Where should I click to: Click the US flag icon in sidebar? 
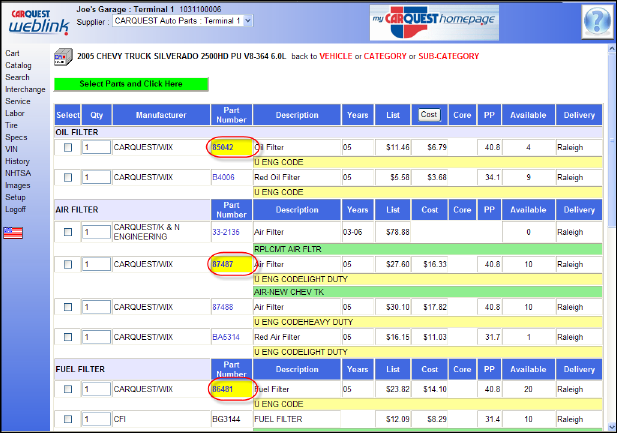click(13, 233)
